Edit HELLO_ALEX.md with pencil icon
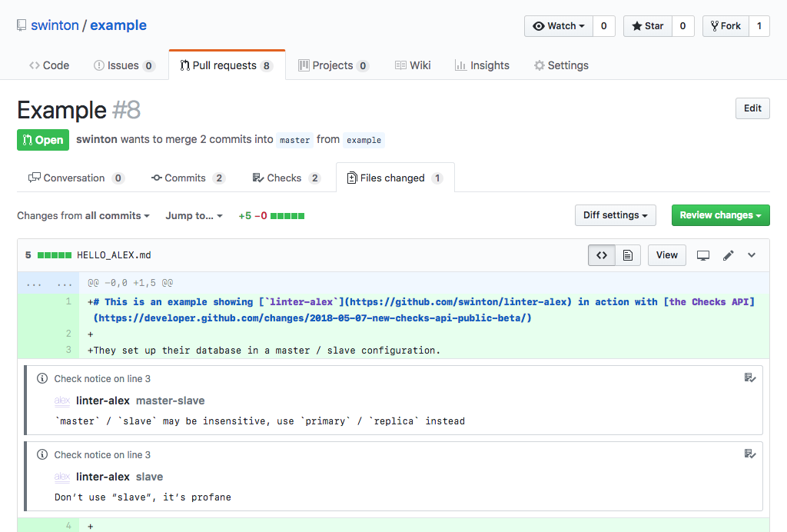 point(729,255)
